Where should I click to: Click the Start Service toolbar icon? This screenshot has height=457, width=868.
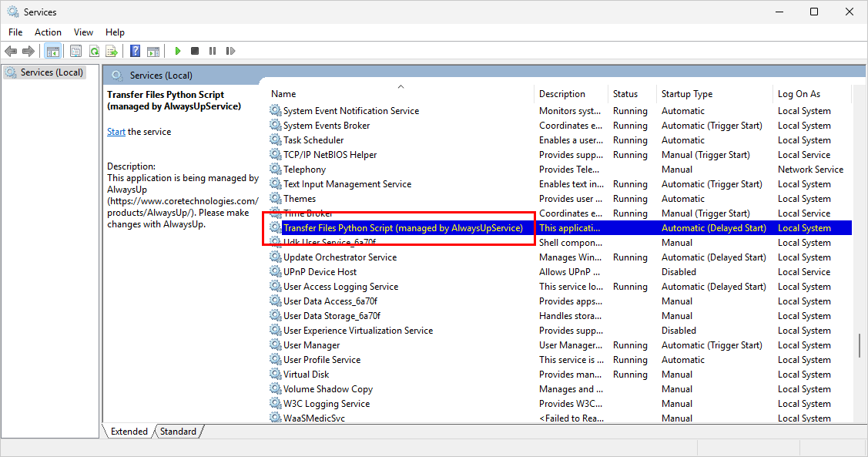(x=177, y=51)
